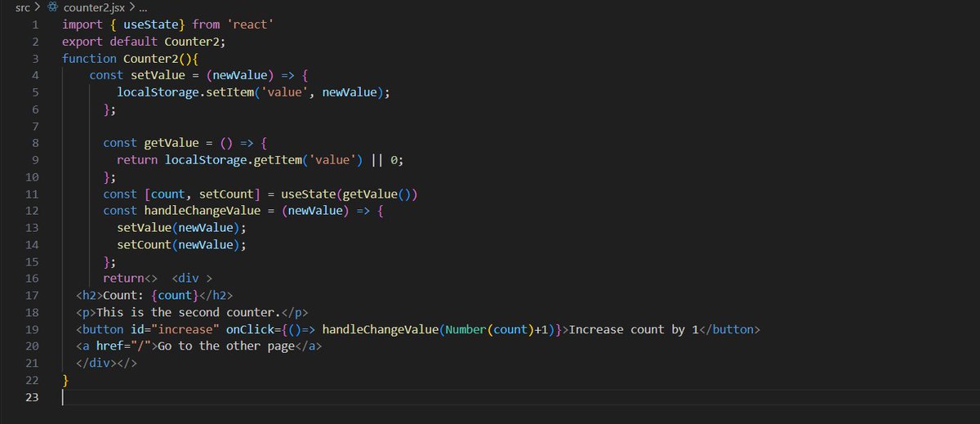Click the 'return' keyword on line 16
The image size is (980, 424).
(123, 279)
